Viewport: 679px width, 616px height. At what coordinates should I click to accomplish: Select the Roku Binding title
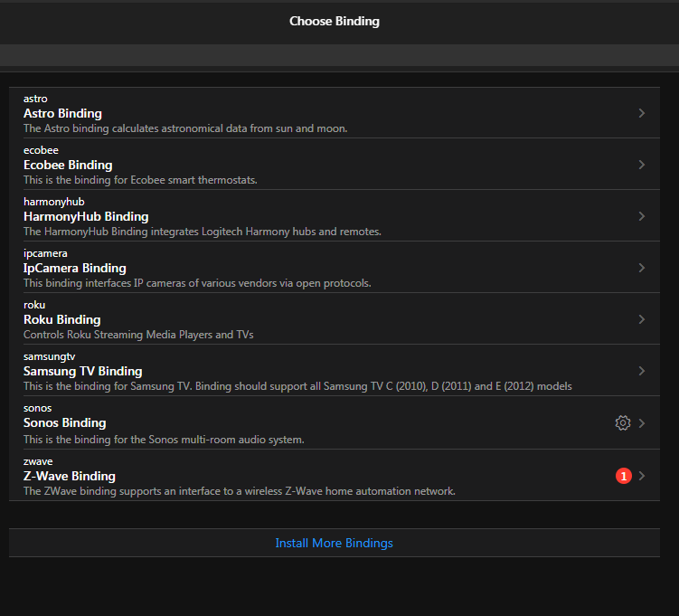[61, 320]
